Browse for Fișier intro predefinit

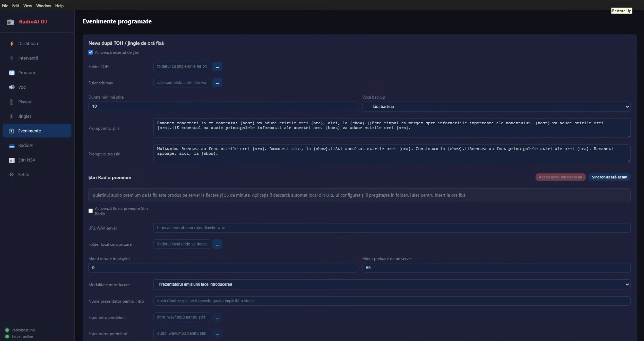pyautogui.click(x=217, y=317)
